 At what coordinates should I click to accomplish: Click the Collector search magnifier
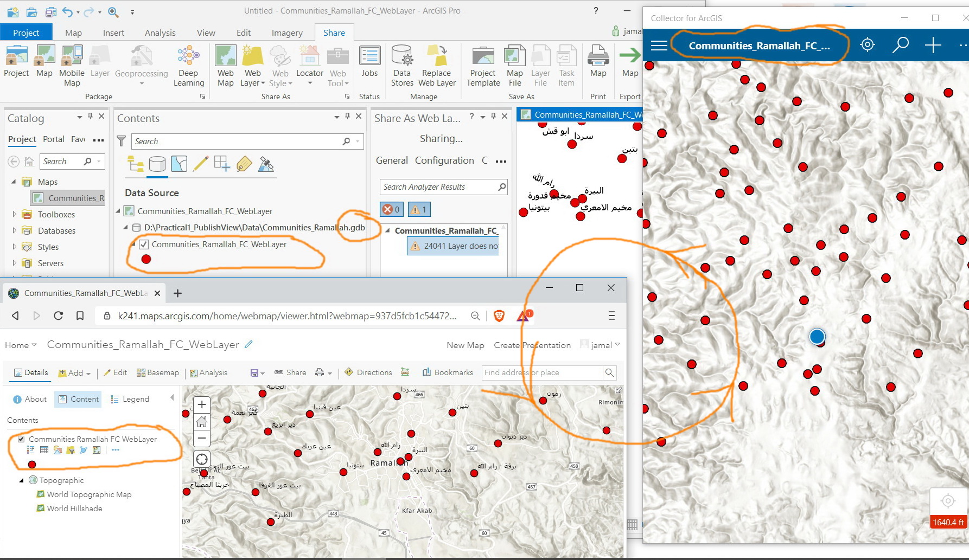tap(900, 45)
